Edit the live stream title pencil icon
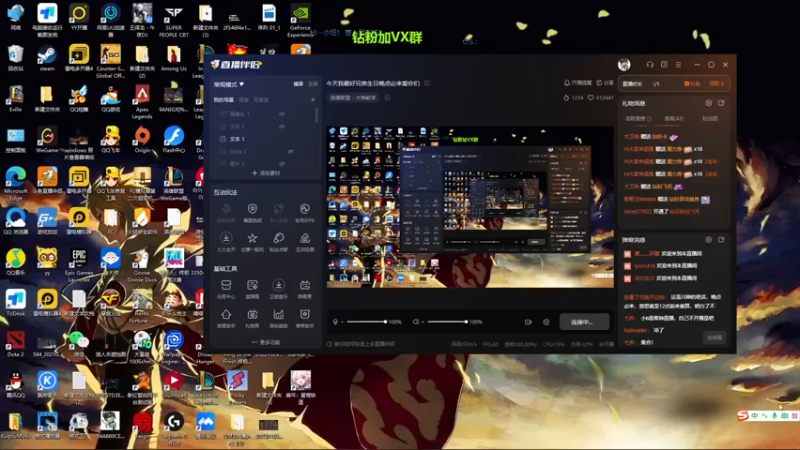 (427, 83)
